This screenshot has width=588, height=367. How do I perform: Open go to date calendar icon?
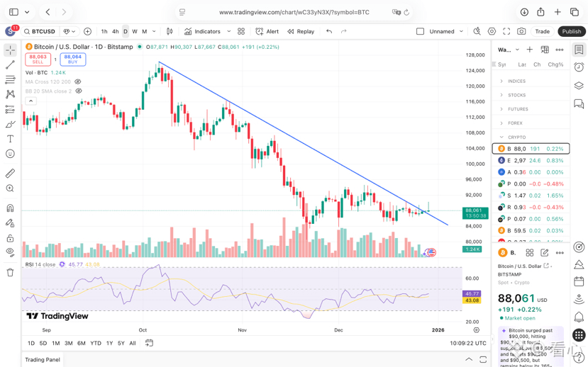(x=149, y=343)
